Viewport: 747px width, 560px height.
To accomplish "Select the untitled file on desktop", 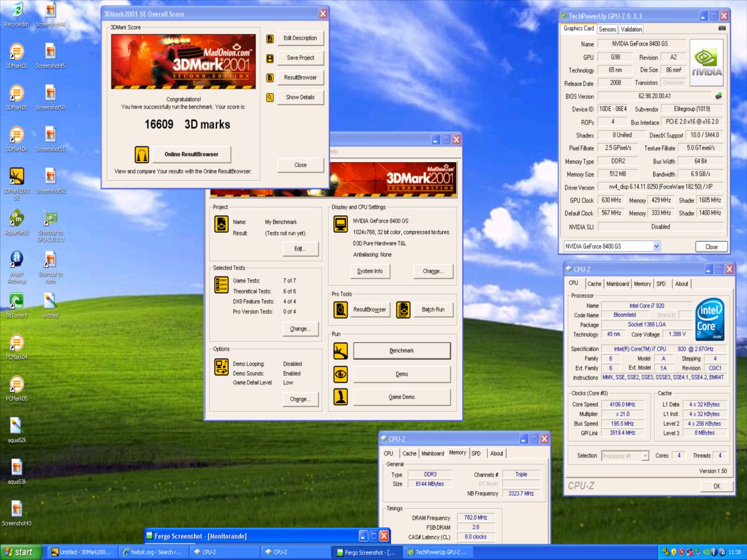I will tap(50, 306).
